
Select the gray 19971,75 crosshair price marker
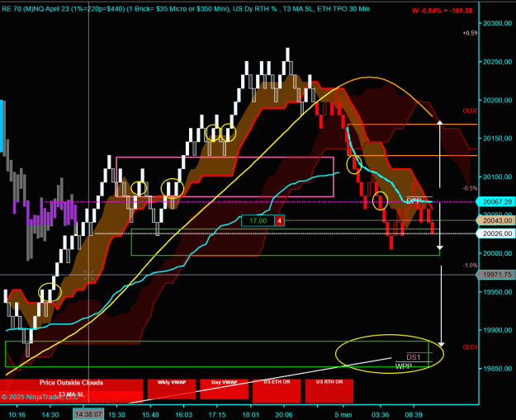pos(496,275)
